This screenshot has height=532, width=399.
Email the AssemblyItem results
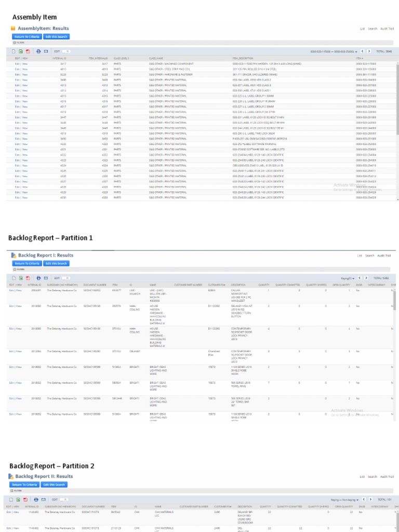46,51
